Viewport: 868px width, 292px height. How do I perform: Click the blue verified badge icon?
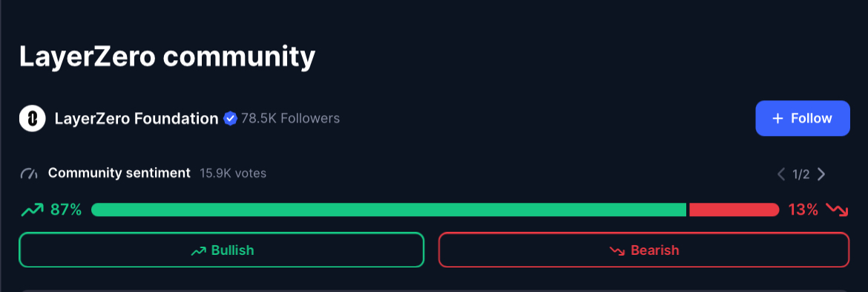(x=230, y=118)
